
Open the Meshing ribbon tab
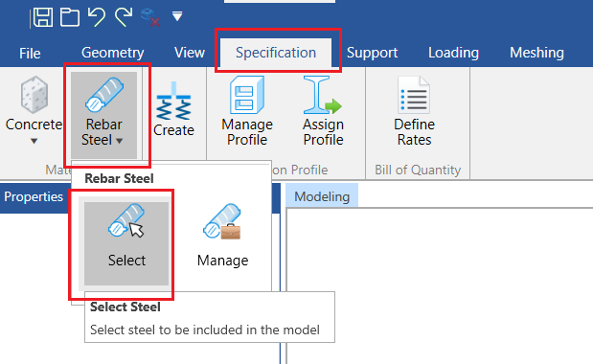(x=536, y=53)
